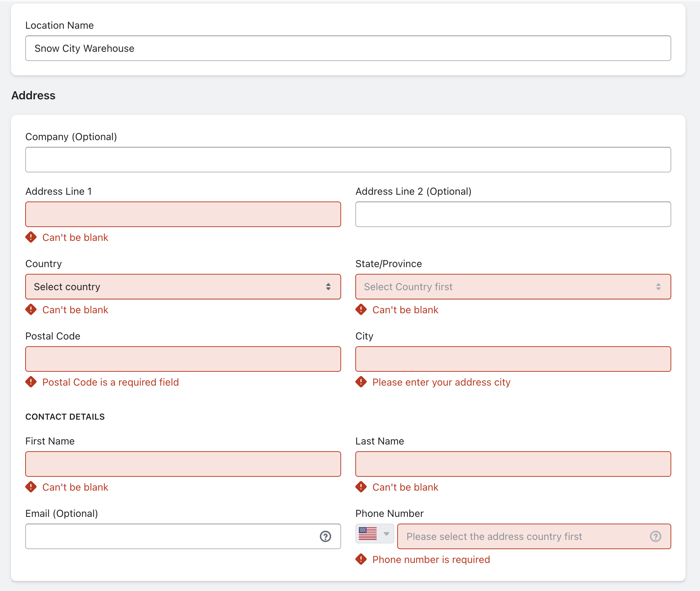Click the help icon in Phone Number field
Viewport: 700px width, 591px height.
[655, 536]
